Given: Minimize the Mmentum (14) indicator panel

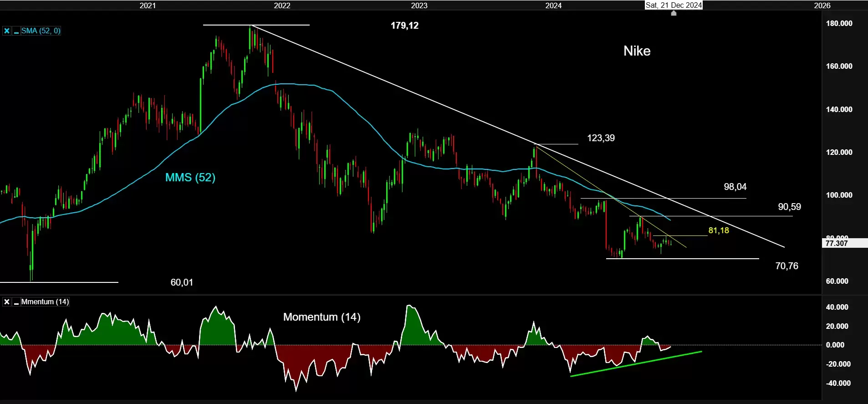Looking at the screenshot, I should [x=16, y=302].
